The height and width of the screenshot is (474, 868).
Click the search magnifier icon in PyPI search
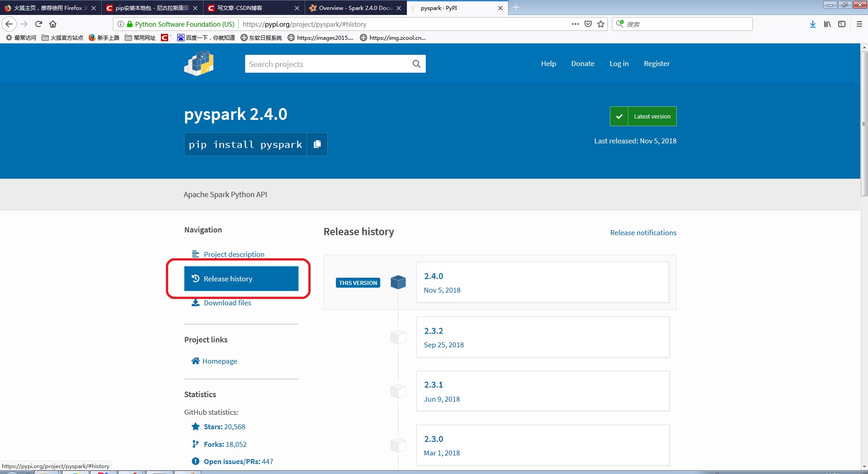click(x=416, y=64)
